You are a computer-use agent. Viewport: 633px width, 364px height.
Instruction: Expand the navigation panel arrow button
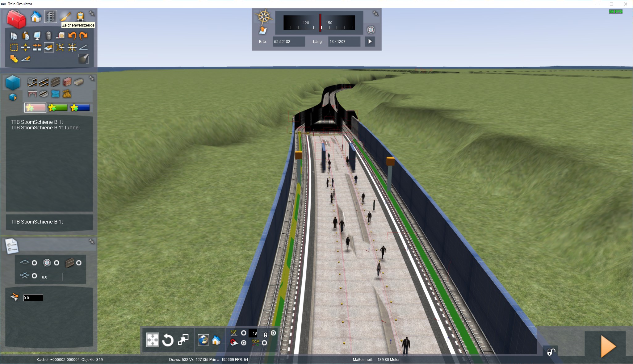[x=370, y=41]
